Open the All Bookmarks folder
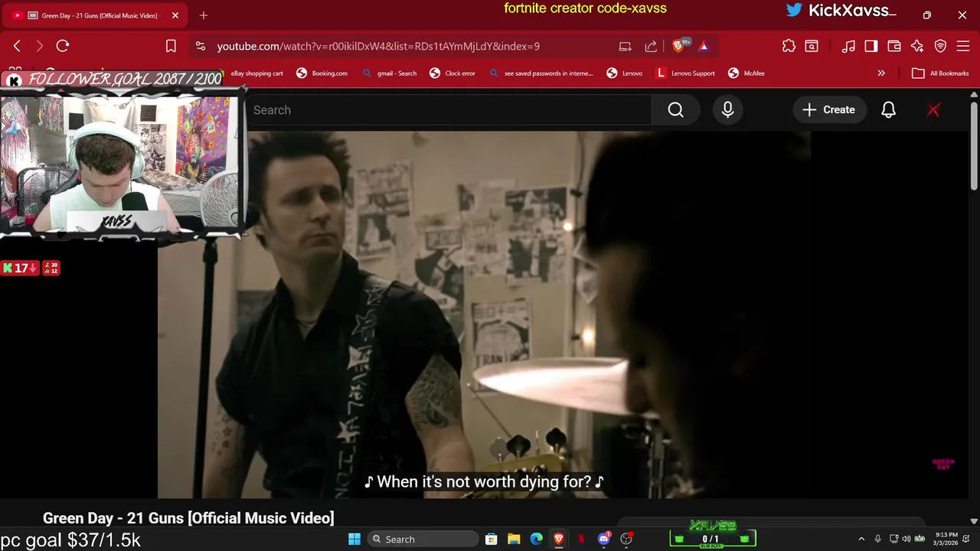The width and height of the screenshot is (980, 551). (941, 73)
